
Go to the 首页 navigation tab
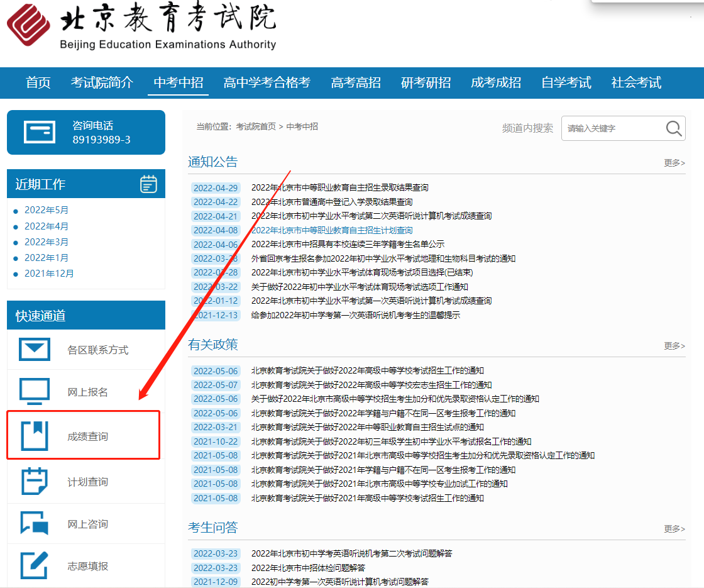point(38,82)
